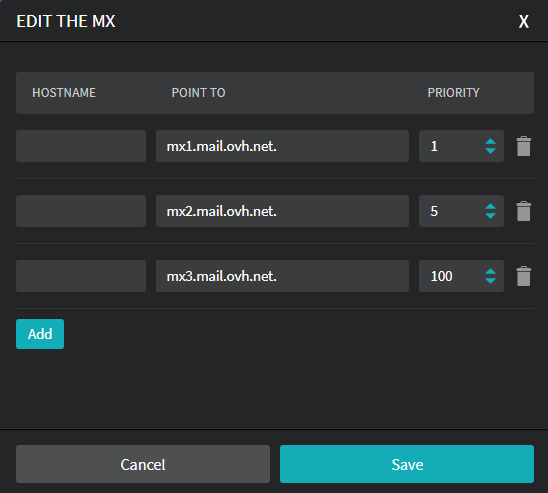Delete the mx1.mail.ovh.net. record
Screen dimensions: 548x493
pyautogui.click(x=524, y=146)
